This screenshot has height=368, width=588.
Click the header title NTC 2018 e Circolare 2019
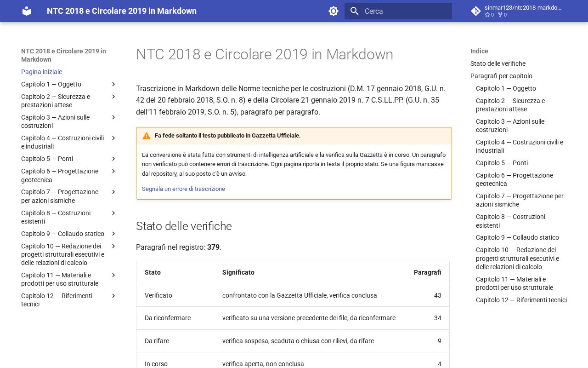click(x=122, y=11)
